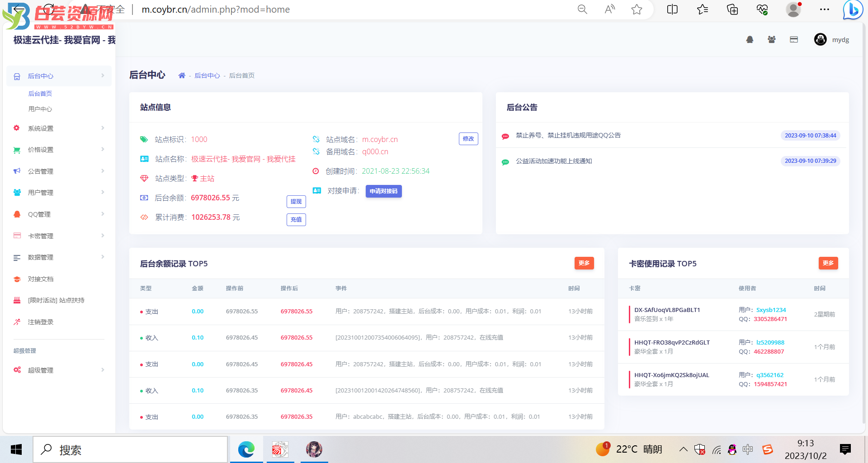Open browser collections icon
868x463 pixels.
tap(732, 9)
